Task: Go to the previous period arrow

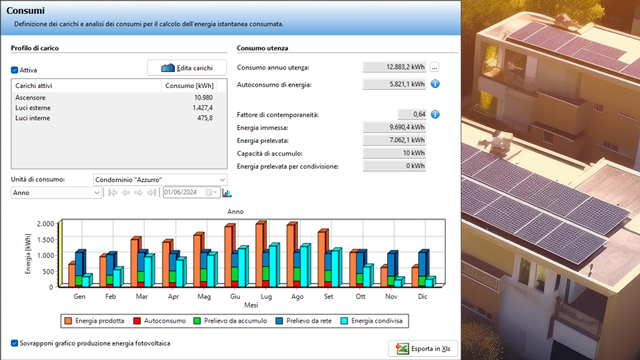Action: 126,193
